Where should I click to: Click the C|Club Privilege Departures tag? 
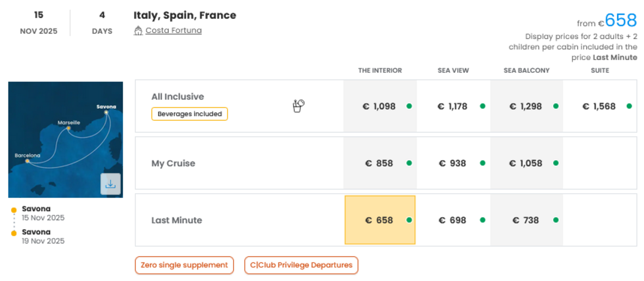pos(301,265)
